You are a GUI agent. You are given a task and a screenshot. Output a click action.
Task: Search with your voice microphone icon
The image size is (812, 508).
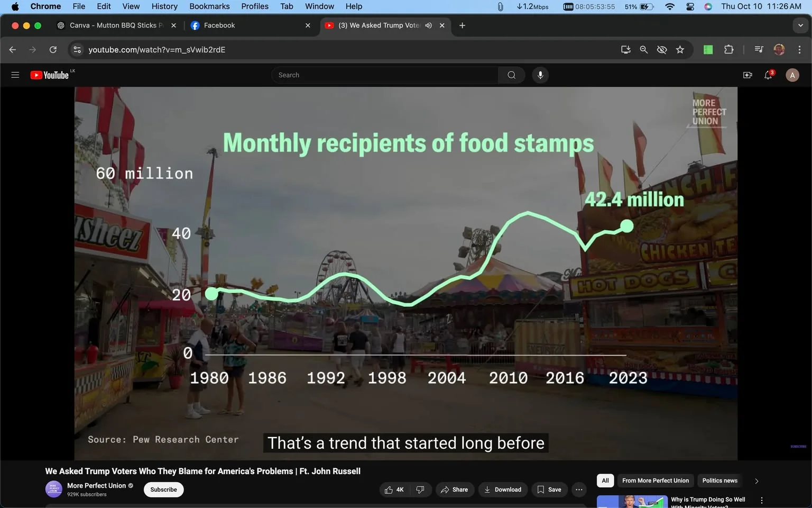540,75
